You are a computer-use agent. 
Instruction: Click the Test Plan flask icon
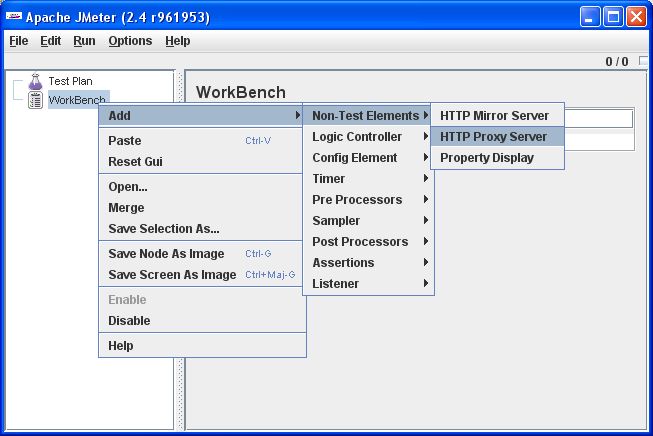(36, 81)
